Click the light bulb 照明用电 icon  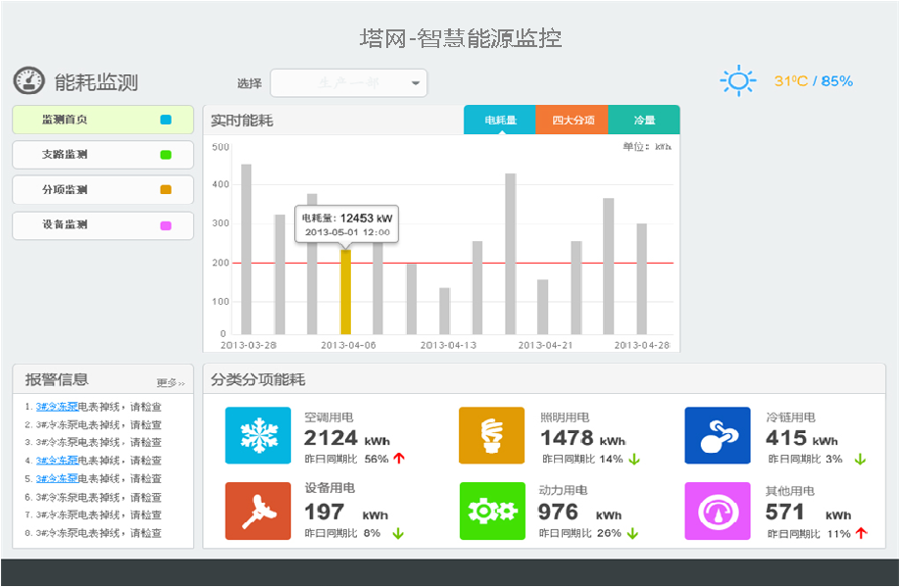click(x=491, y=435)
